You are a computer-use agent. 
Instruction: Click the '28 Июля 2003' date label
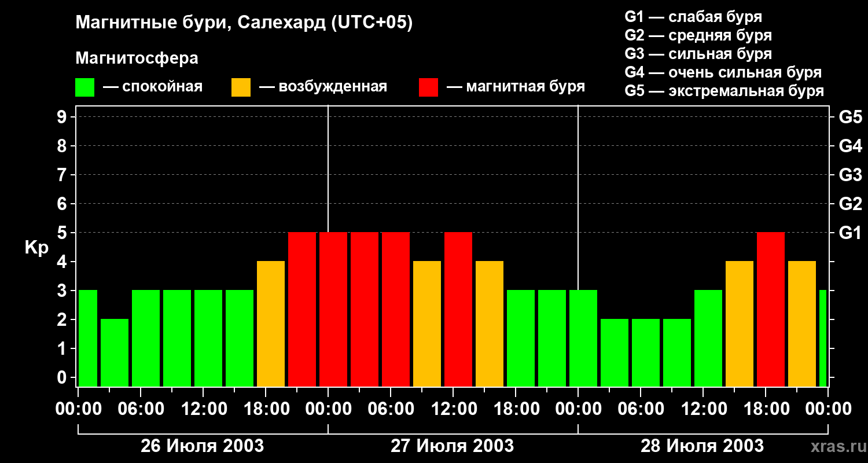pos(702,446)
